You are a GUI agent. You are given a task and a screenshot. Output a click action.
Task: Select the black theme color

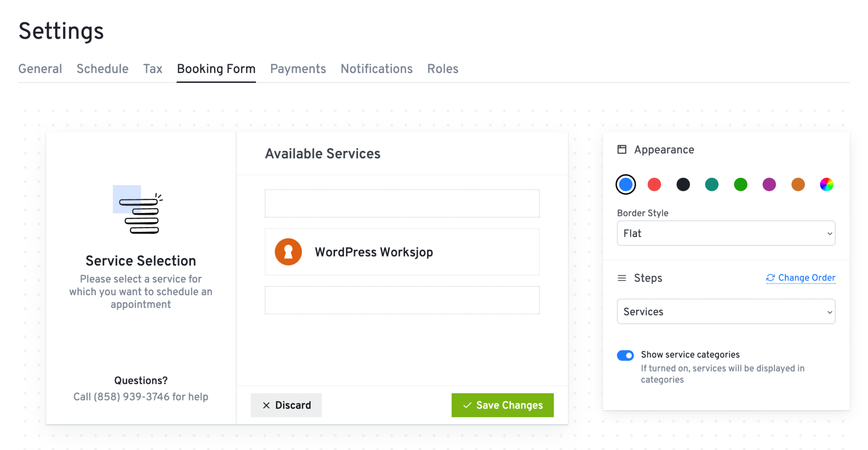tap(683, 184)
